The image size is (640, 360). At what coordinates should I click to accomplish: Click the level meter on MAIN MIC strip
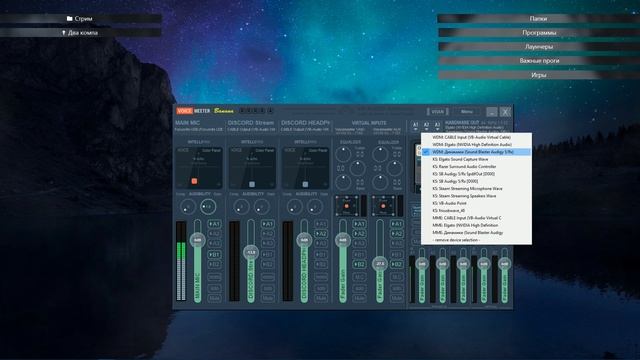[x=181, y=261]
